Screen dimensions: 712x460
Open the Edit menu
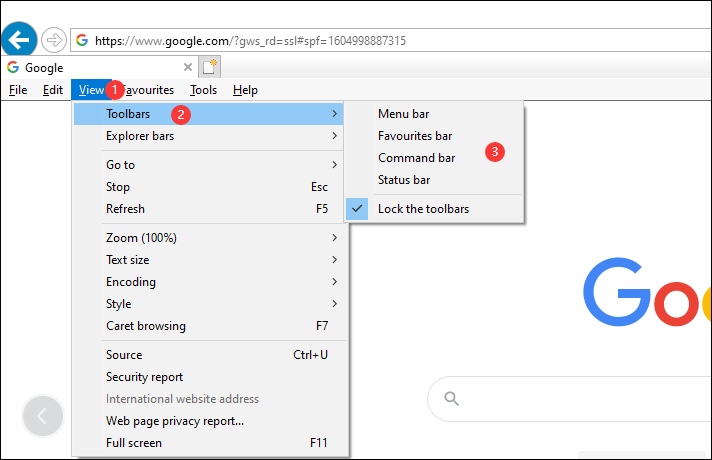53,90
